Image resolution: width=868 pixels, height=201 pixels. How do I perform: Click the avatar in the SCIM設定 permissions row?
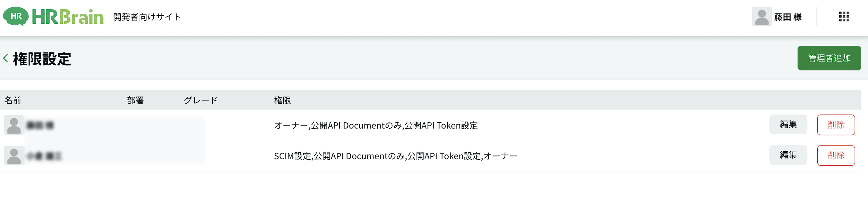(x=14, y=156)
